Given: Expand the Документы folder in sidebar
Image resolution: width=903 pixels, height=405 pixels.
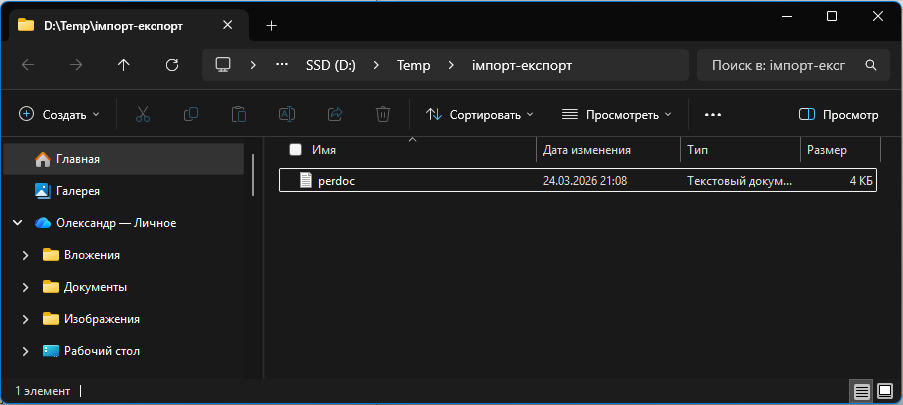Looking at the screenshot, I should click(x=24, y=287).
